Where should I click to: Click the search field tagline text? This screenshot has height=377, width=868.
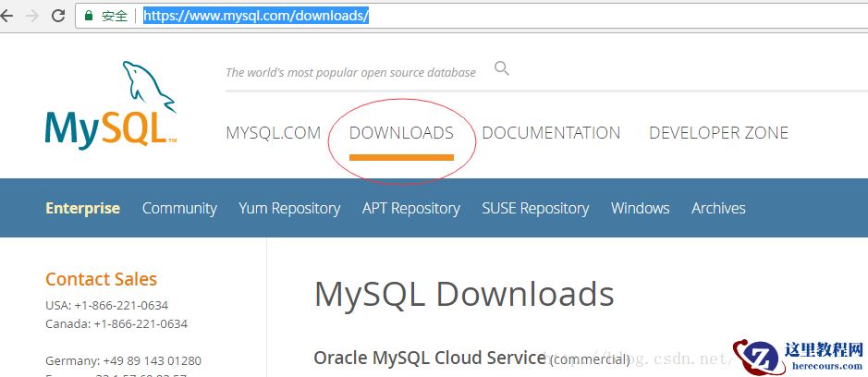point(351,72)
